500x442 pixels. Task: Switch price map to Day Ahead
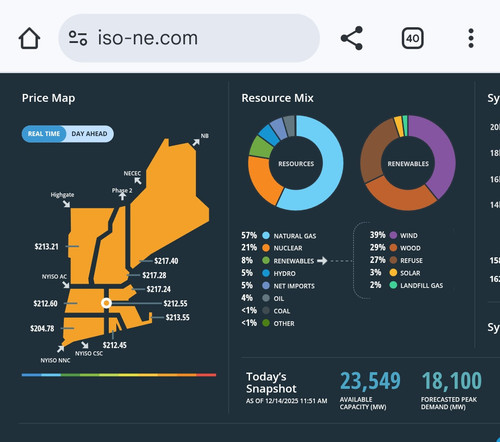click(x=89, y=134)
